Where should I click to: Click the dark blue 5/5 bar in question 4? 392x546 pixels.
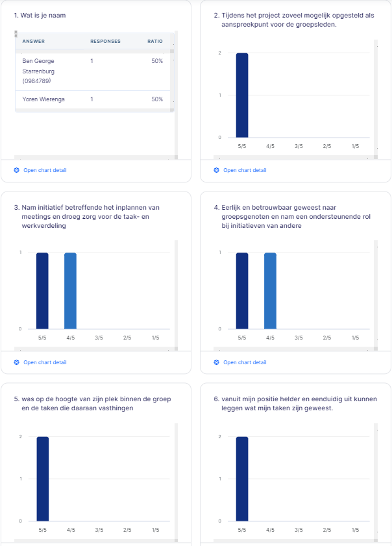[242, 290]
